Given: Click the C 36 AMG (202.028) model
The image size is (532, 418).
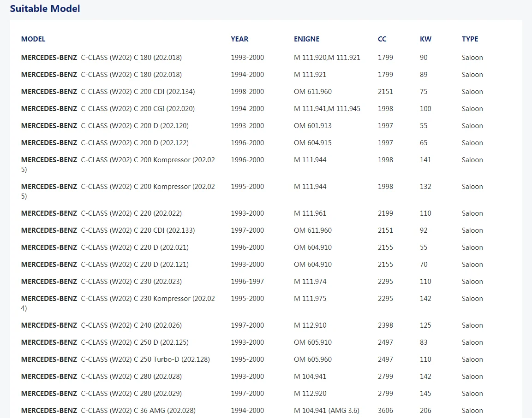Looking at the screenshot, I should 108,411.
